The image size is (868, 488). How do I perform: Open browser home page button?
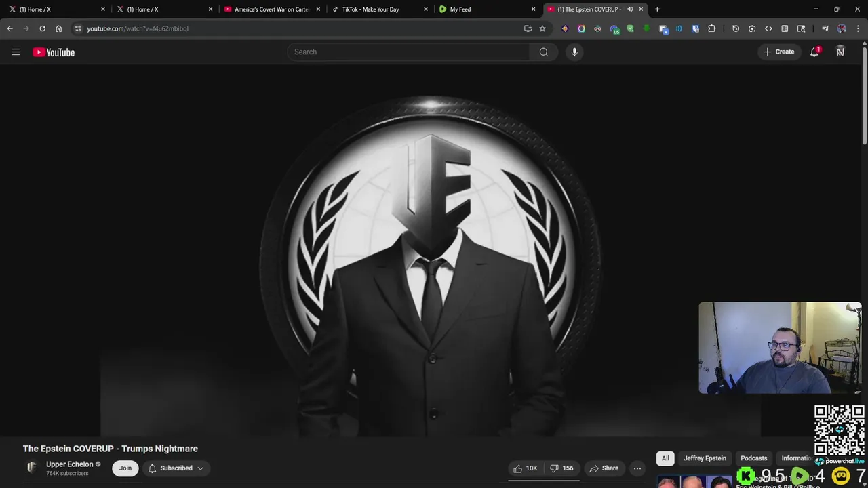pyautogui.click(x=58, y=28)
